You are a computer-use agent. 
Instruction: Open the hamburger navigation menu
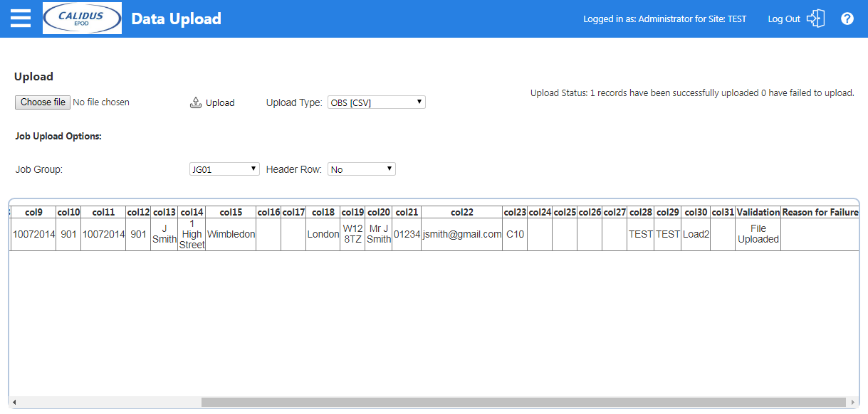pos(21,18)
